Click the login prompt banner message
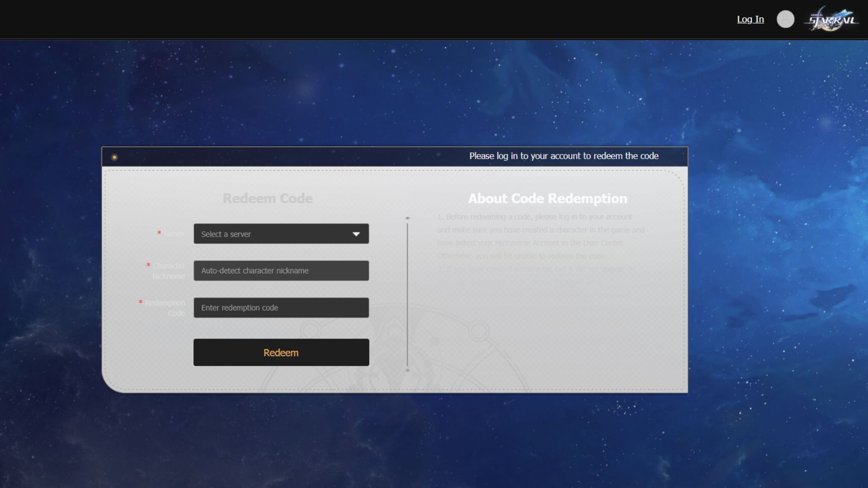The width and height of the screenshot is (868, 488). point(563,156)
